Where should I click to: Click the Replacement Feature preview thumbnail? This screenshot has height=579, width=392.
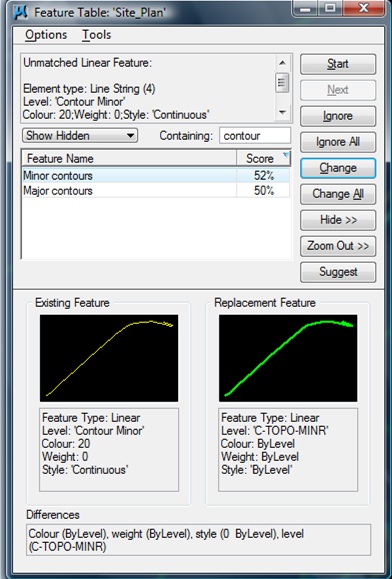[x=288, y=358]
